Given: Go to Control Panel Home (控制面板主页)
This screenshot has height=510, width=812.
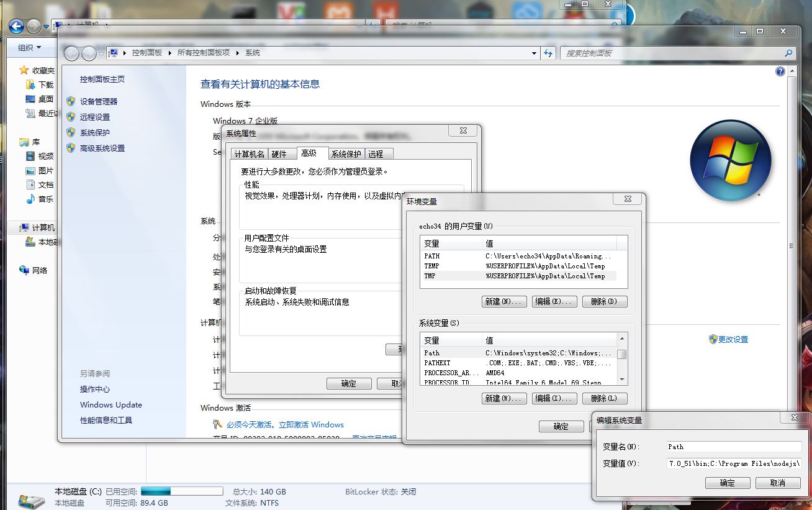Looking at the screenshot, I should click(102, 79).
